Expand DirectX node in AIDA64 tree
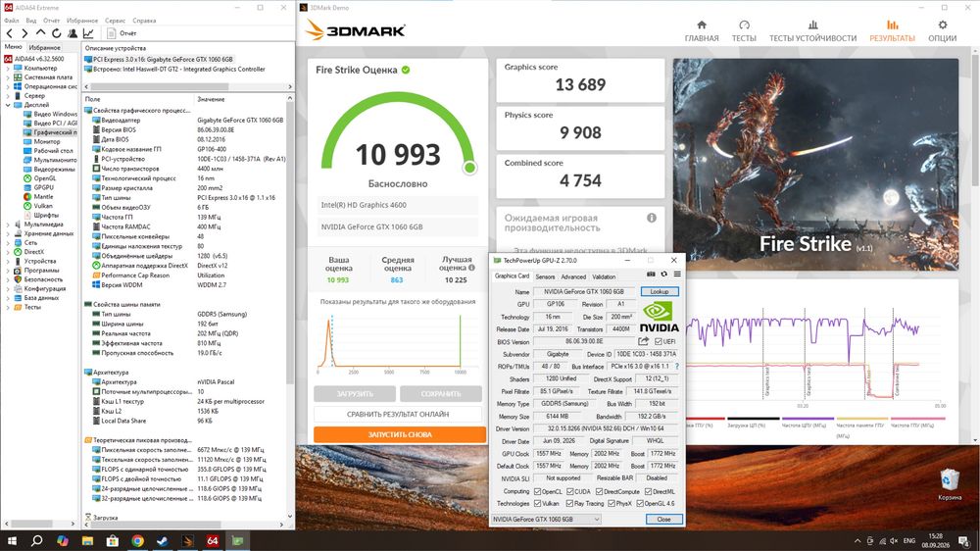The height and width of the screenshot is (551, 980). pyautogui.click(x=8, y=251)
